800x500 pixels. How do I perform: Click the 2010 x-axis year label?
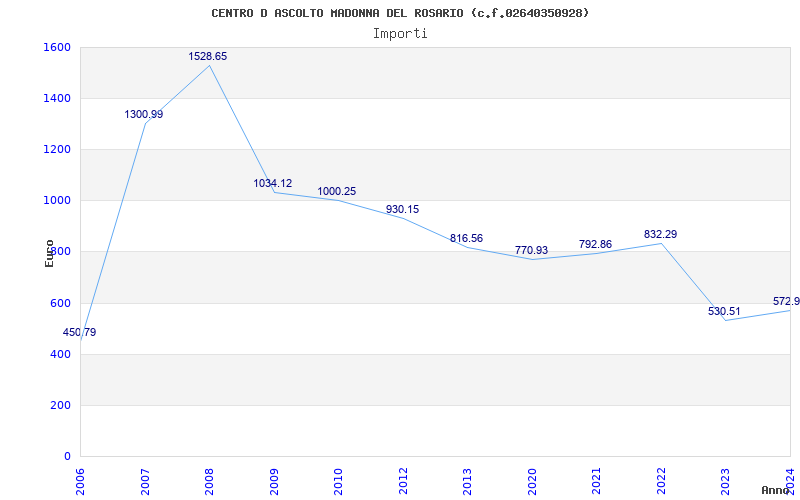(339, 481)
